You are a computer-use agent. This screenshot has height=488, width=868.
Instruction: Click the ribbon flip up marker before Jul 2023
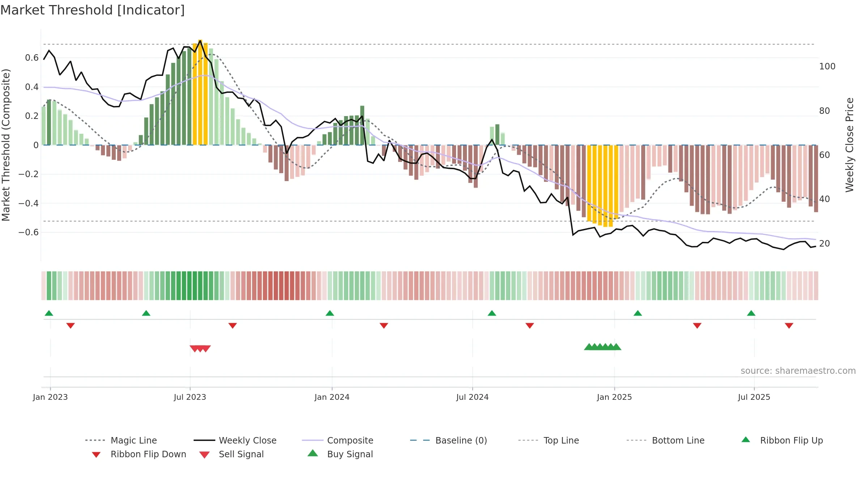click(146, 313)
